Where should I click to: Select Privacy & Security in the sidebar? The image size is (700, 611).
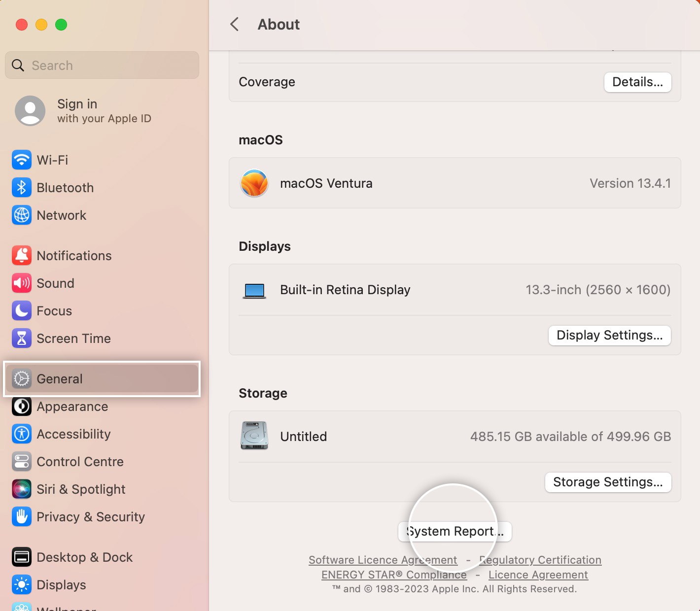[102, 516]
